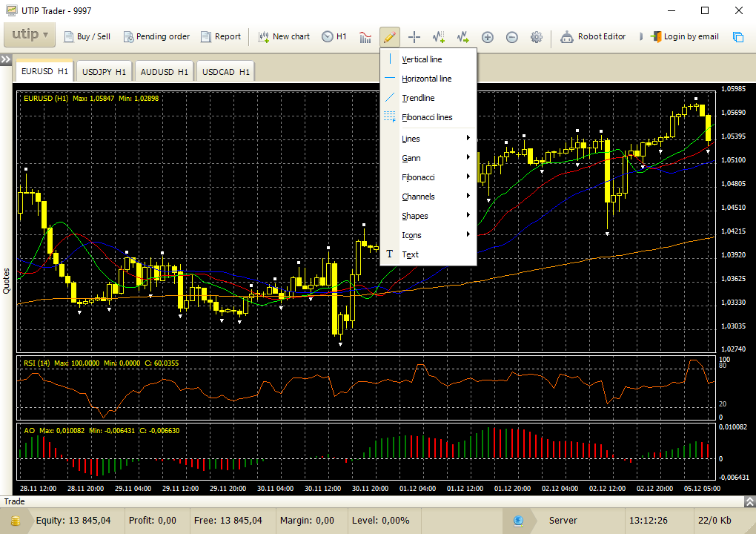Expand the Icons submenu
Screen dimensions: 756x534
click(428, 235)
